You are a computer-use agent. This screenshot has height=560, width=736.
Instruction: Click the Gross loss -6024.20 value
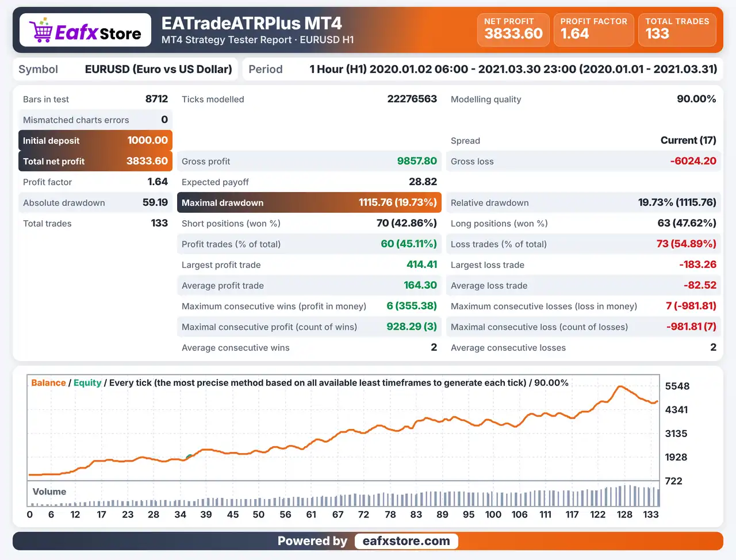(x=693, y=161)
